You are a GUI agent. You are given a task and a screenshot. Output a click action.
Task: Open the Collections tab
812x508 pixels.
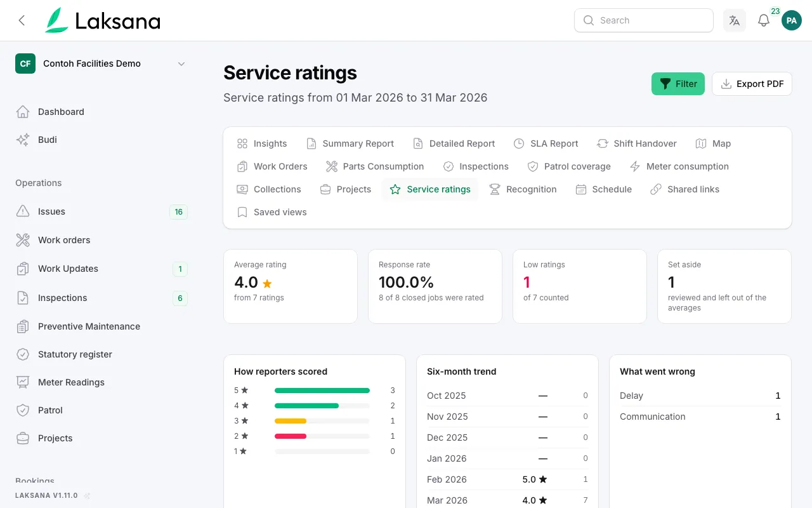[269, 189]
